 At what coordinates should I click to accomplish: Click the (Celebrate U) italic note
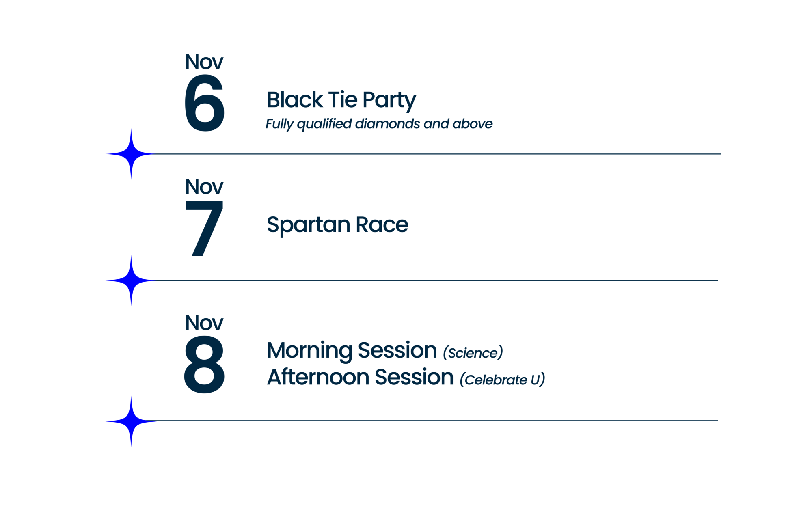[x=502, y=380]
